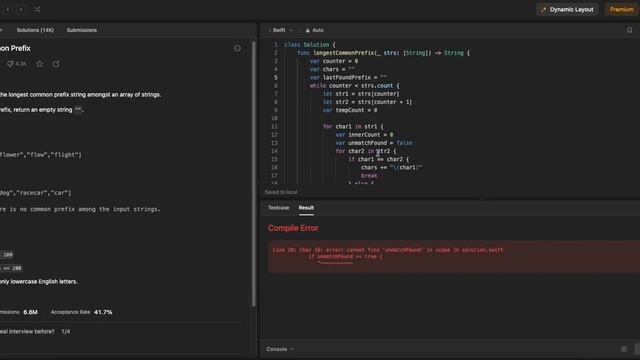
Task: Click the 'only lowercase English letters' constraint
Action: click(x=39, y=282)
